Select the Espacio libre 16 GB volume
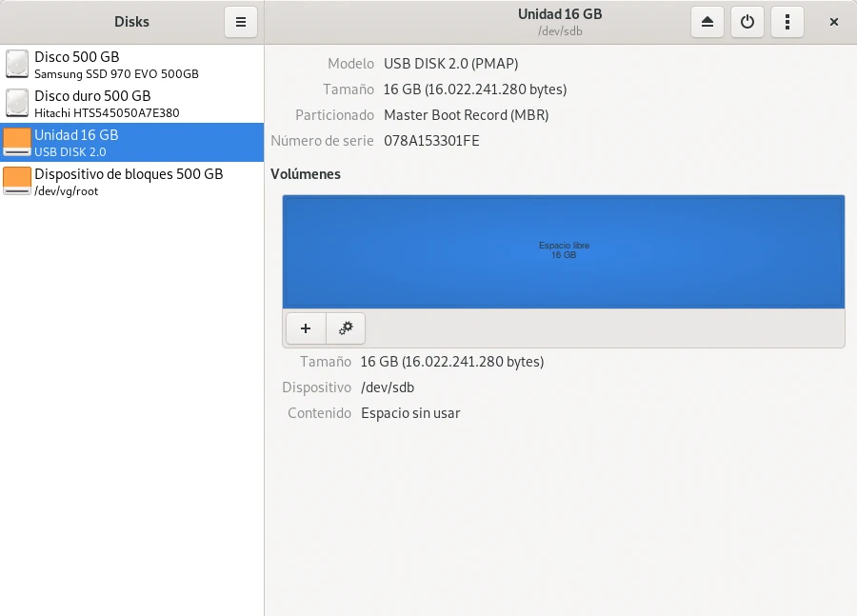This screenshot has height=616, width=857. [563, 250]
